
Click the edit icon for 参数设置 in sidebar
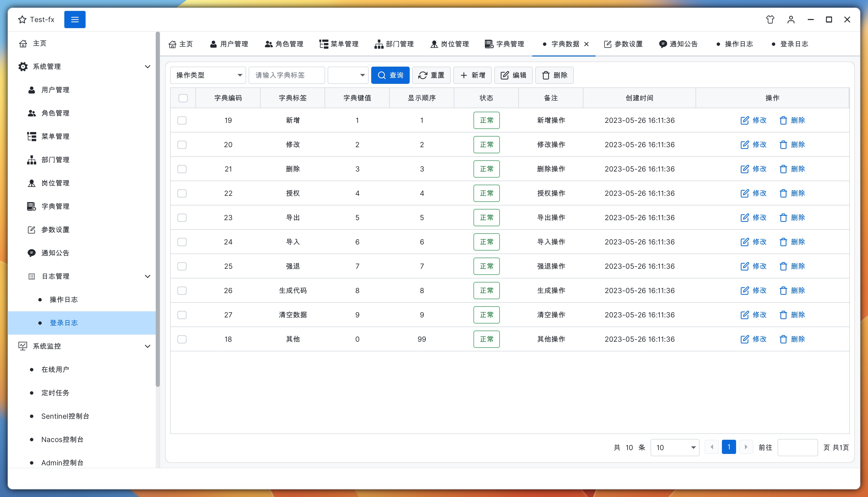click(32, 230)
